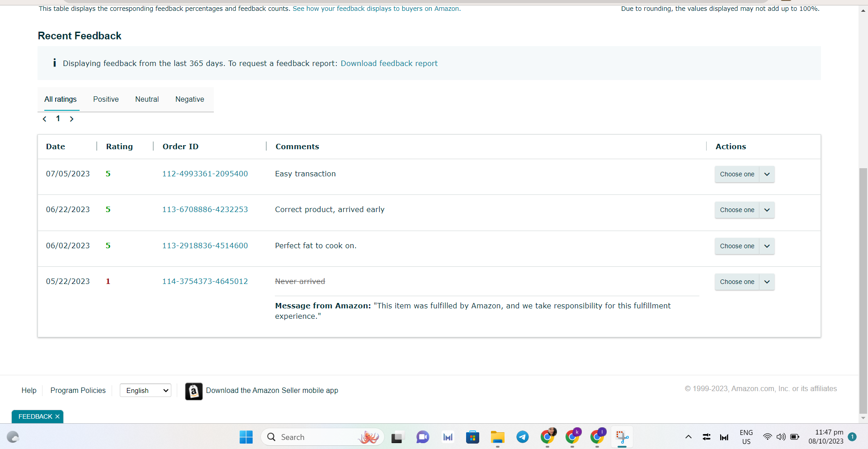
Task: Open order 112-4993361-2095400
Action: (x=205, y=174)
